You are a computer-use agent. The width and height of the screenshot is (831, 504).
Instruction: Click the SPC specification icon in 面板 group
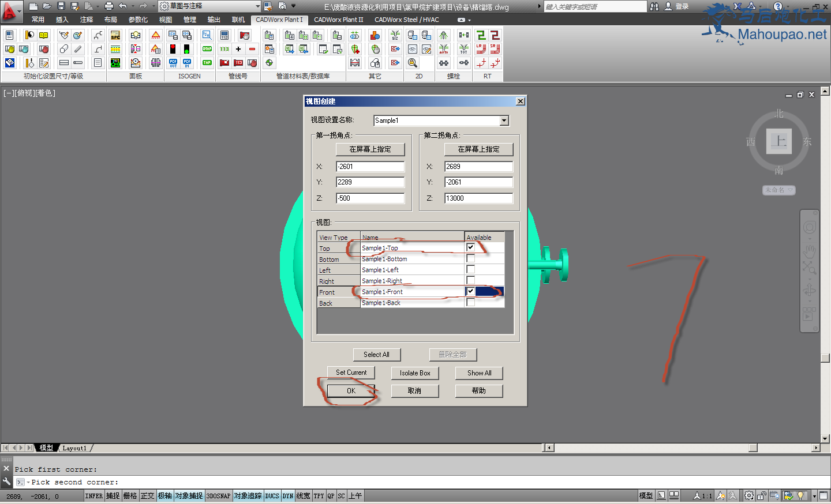coord(115,35)
